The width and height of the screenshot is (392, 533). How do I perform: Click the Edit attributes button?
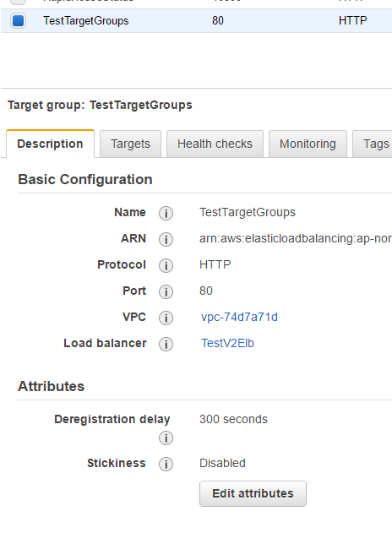[x=253, y=493]
